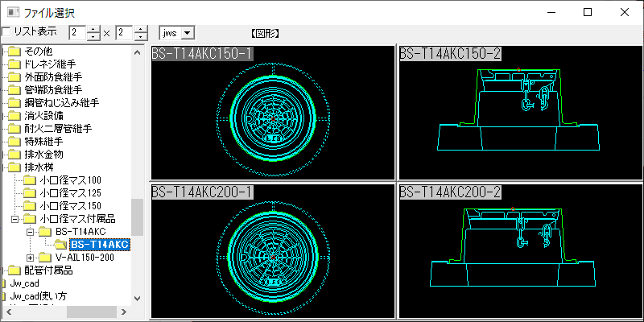Screen dimensions: 644x322
Task: Click the first grid count input field
Action: pos(77,33)
